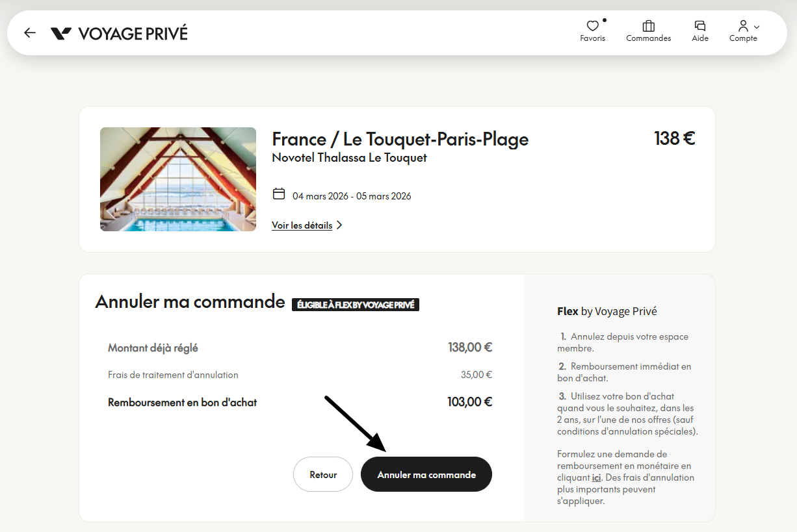The width and height of the screenshot is (797, 532).
Task: Click the 'Novotel Thalassa Le Touquet' hotel name
Action: click(x=349, y=158)
